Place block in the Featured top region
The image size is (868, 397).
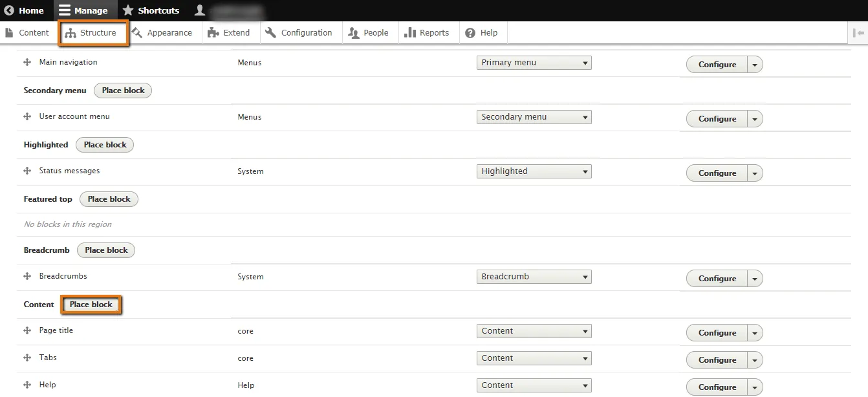[x=109, y=199]
